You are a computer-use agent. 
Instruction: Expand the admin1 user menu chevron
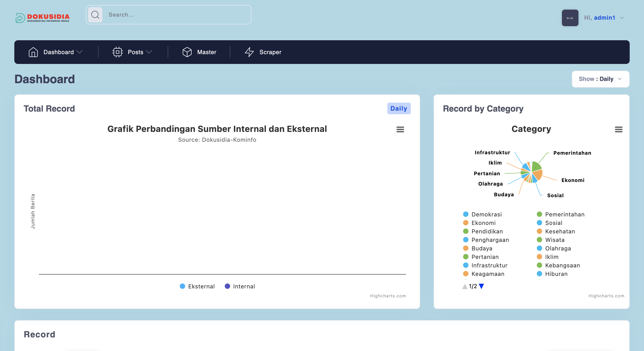coord(622,18)
